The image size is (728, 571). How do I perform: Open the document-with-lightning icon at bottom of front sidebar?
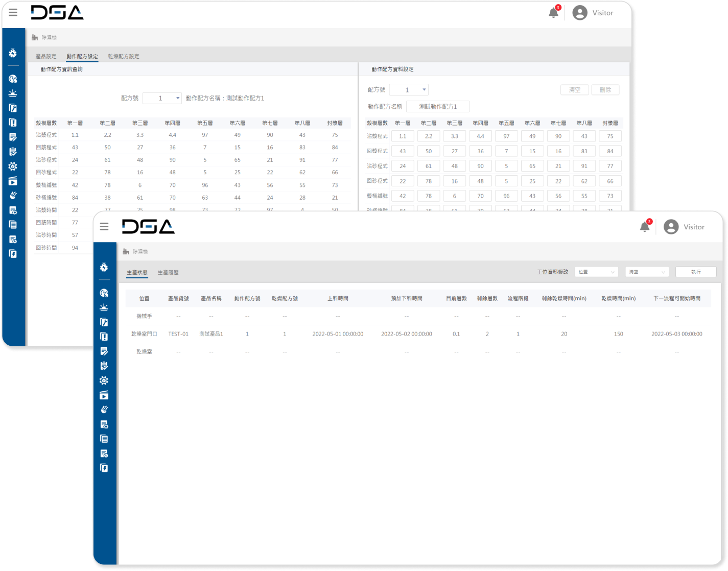tap(104, 468)
